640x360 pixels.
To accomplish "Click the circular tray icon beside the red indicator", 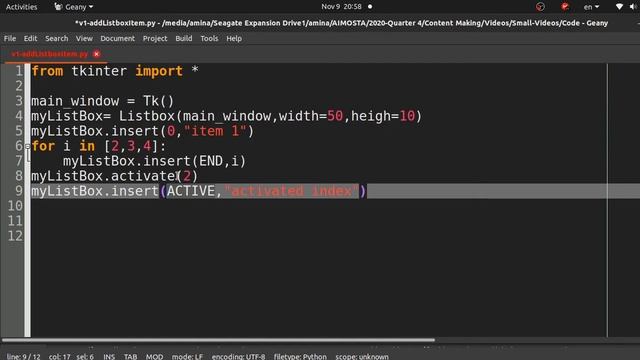I will (x=540, y=7).
